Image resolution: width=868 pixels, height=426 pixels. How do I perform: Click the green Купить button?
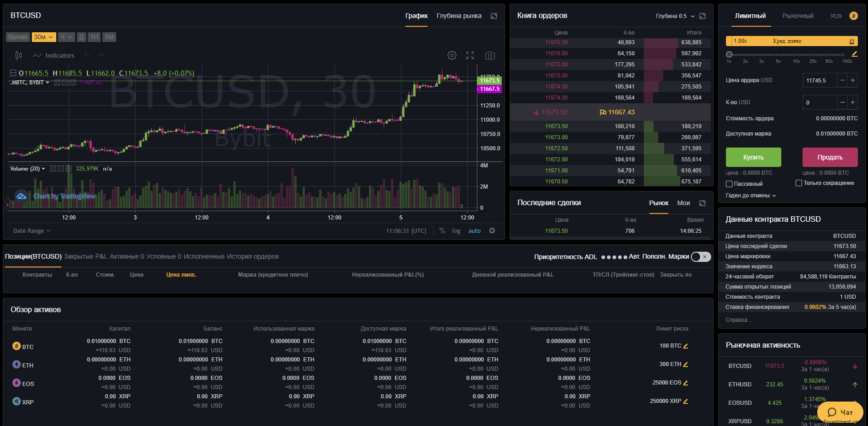click(x=754, y=157)
